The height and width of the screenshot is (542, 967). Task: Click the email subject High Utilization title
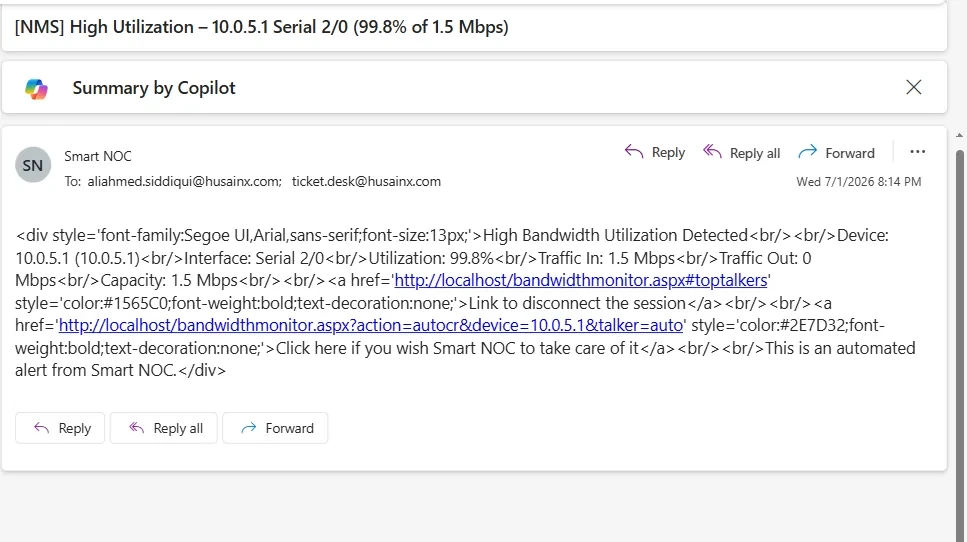tap(261, 27)
